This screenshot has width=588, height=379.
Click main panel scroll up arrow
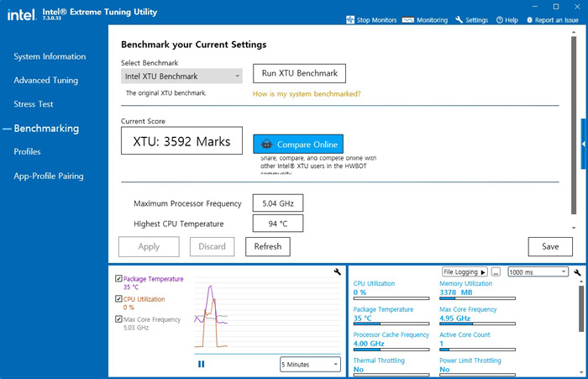click(x=574, y=33)
